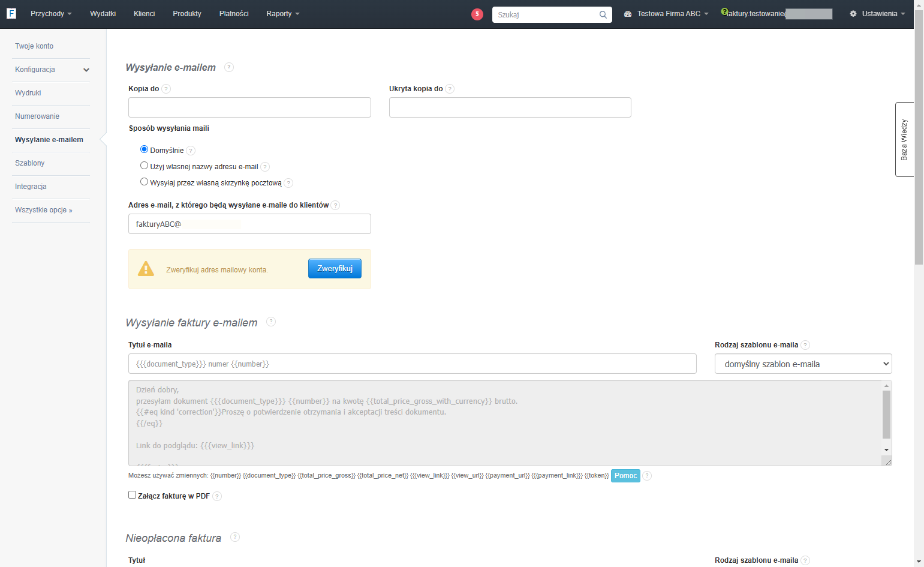This screenshot has height=567, width=924.
Task: Select the Domyślnie radio option
Action: 144,149
